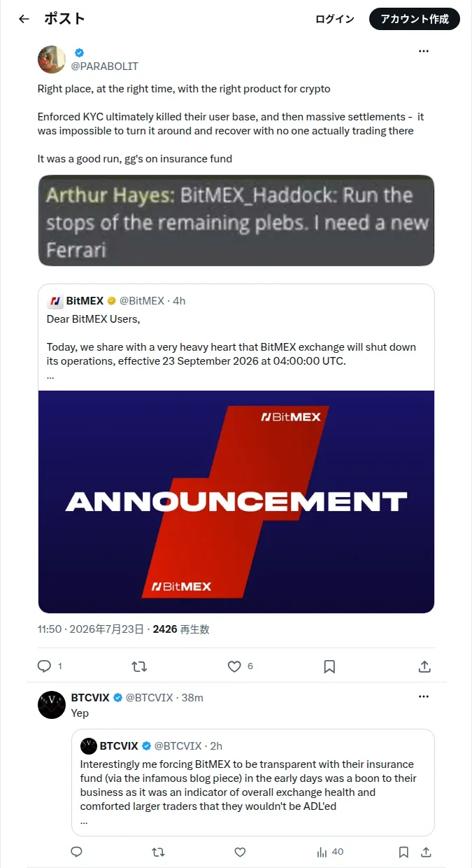Viewport: 472px width, 868px height.
Task: Bookmark BTCVIX's reply
Action: coord(403,852)
